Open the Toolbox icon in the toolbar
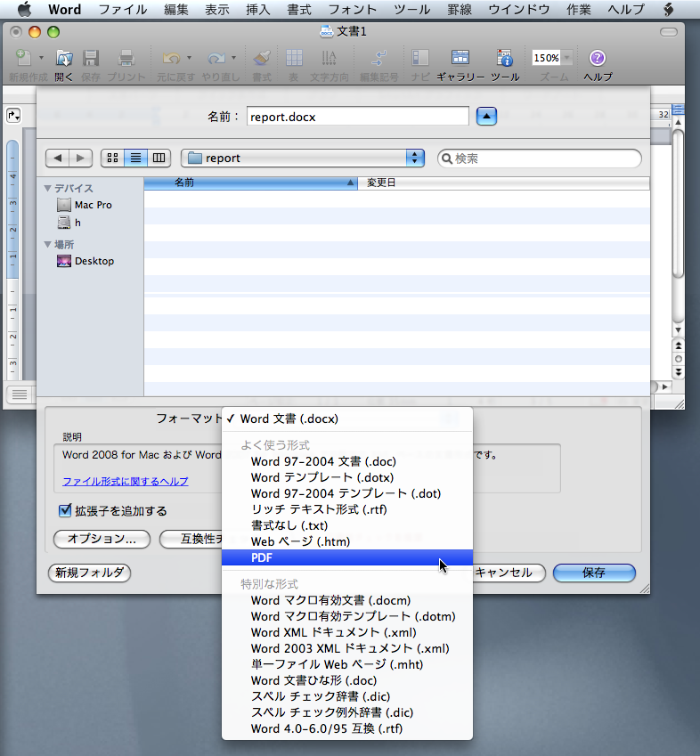This screenshot has width=700, height=756. [504, 59]
